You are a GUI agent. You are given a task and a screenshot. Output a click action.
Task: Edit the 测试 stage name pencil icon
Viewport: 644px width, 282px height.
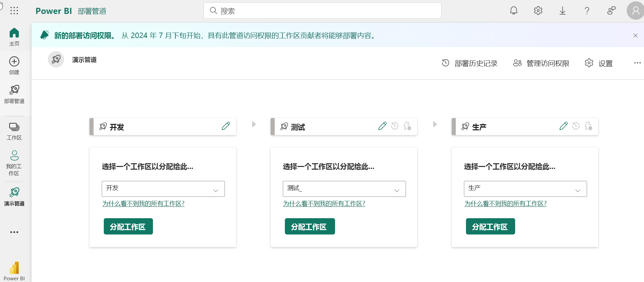point(383,126)
